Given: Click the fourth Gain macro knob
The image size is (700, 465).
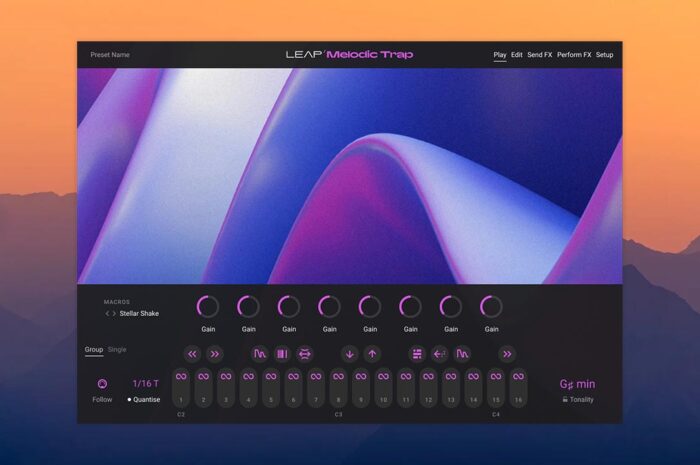Looking at the screenshot, I should tap(329, 307).
